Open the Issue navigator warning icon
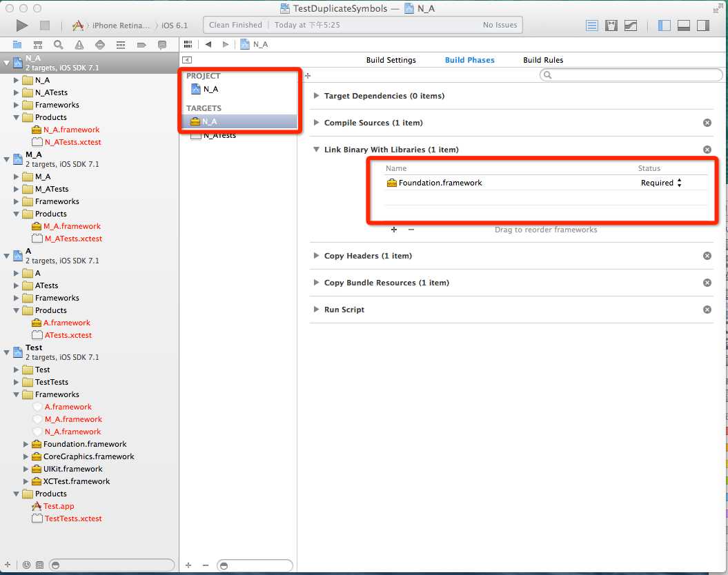The width and height of the screenshot is (728, 575). [79, 45]
